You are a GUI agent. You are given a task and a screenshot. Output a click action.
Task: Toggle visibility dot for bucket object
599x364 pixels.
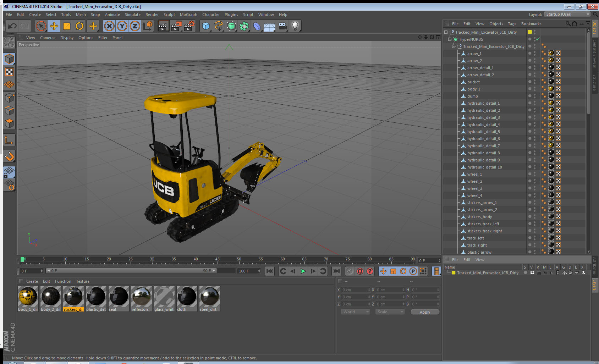point(530,82)
